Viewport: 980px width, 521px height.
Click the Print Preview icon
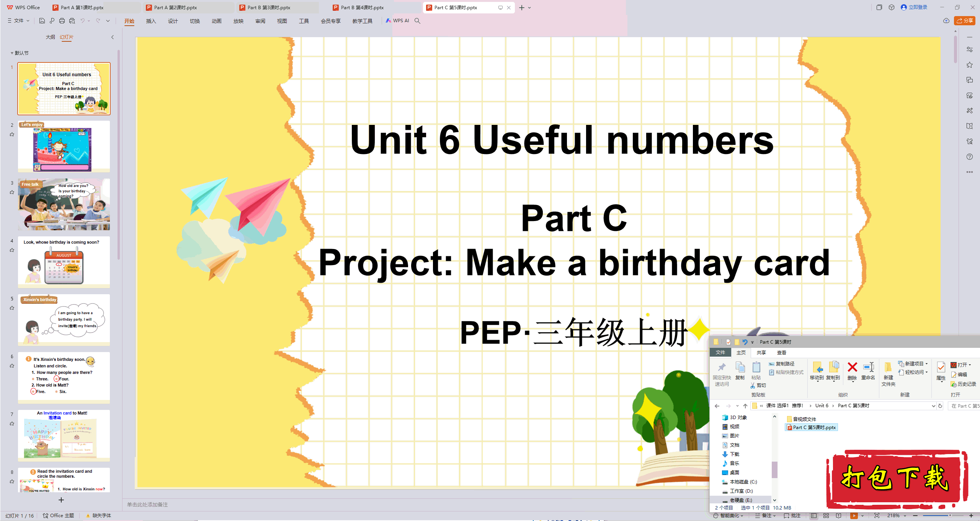point(72,21)
